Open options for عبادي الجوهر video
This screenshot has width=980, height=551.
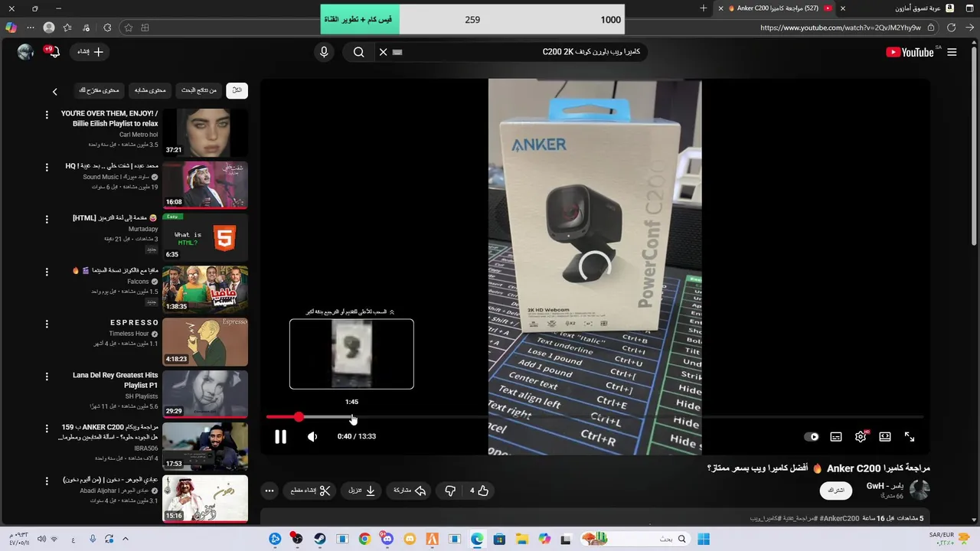click(47, 481)
